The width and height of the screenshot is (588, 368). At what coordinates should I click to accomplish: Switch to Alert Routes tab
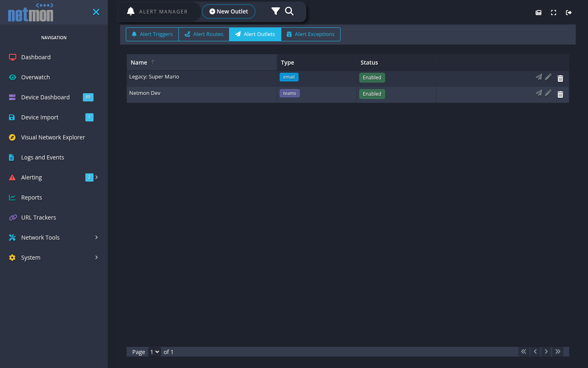tap(204, 34)
